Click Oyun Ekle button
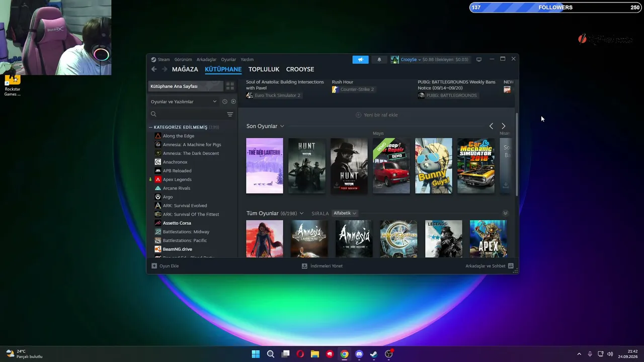Image resolution: width=644 pixels, height=362 pixels. tap(165, 266)
